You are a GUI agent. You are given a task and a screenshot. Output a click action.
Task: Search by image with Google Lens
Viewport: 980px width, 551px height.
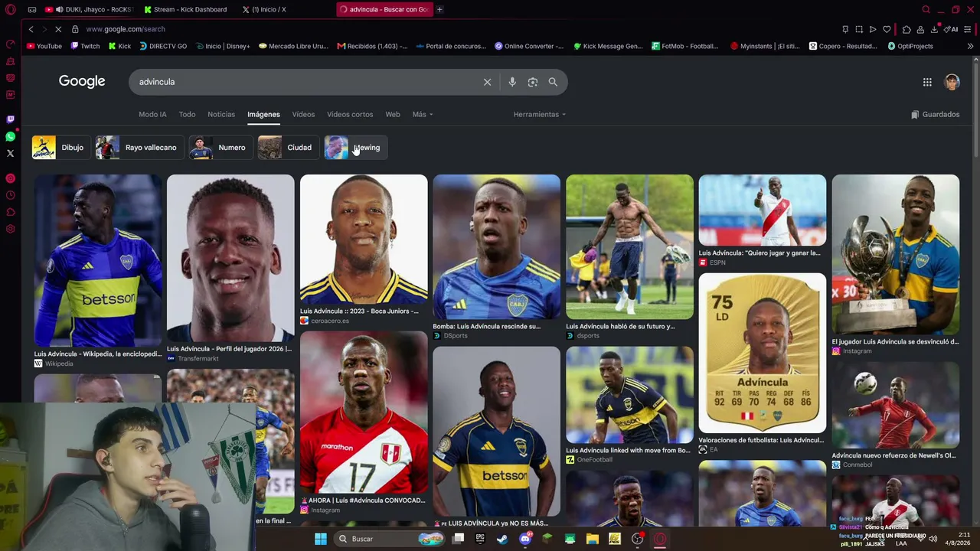(533, 82)
